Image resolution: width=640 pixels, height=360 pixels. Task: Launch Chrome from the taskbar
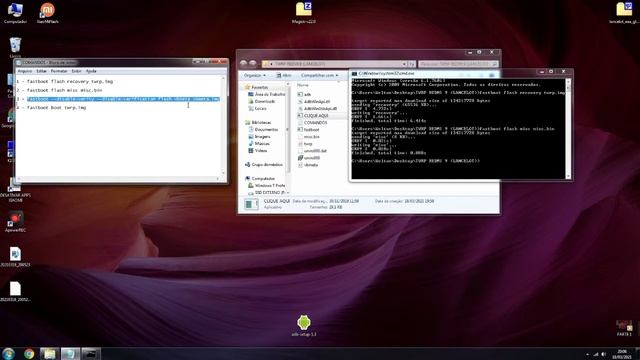29,353
